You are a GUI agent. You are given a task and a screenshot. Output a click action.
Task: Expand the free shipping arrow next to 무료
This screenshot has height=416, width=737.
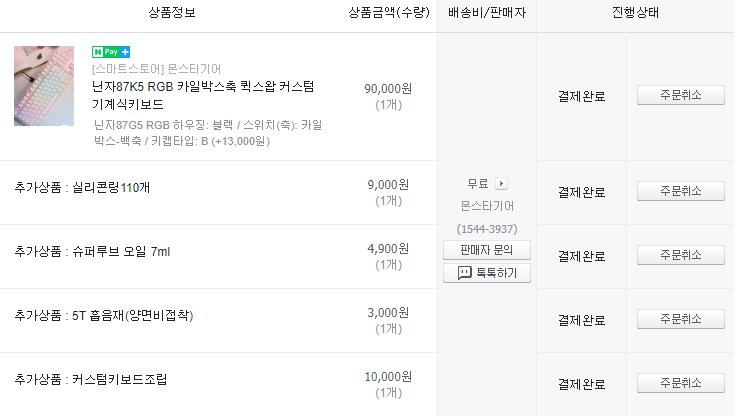point(502,183)
